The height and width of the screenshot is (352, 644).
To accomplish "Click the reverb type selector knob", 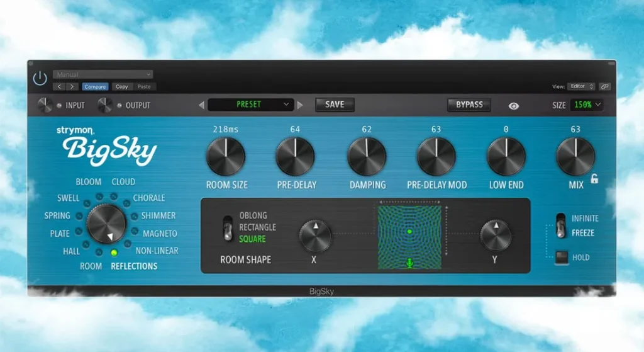I will (x=106, y=224).
